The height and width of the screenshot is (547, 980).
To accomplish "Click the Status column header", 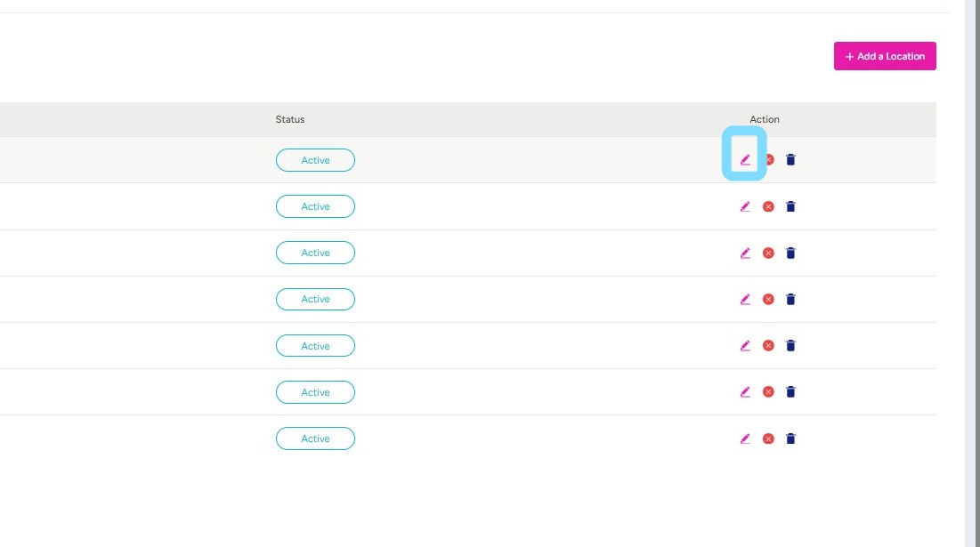I will click(x=290, y=119).
